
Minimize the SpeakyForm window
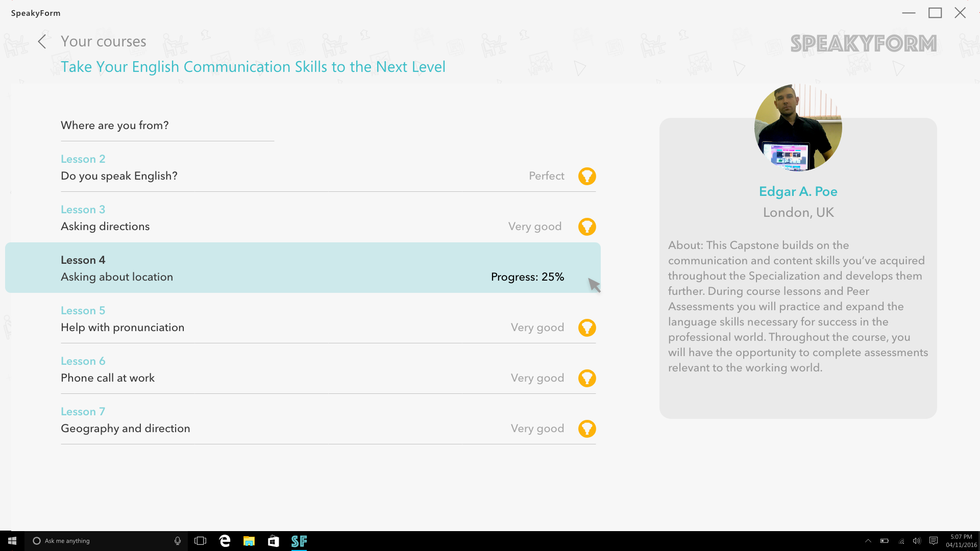click(909, 13)
